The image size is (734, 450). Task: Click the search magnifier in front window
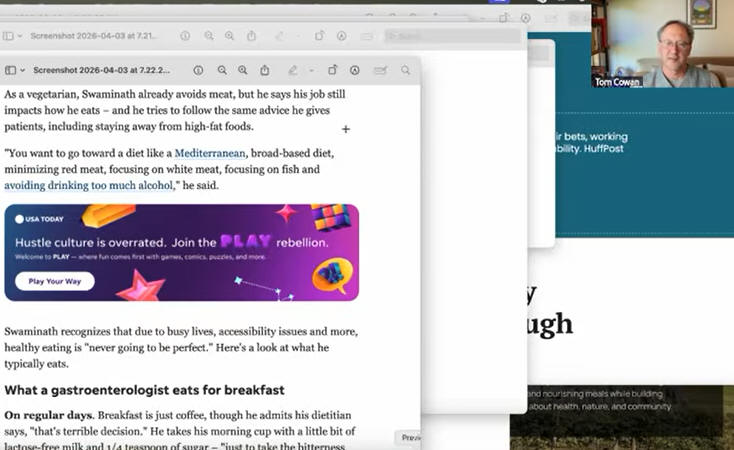[405, 71]
